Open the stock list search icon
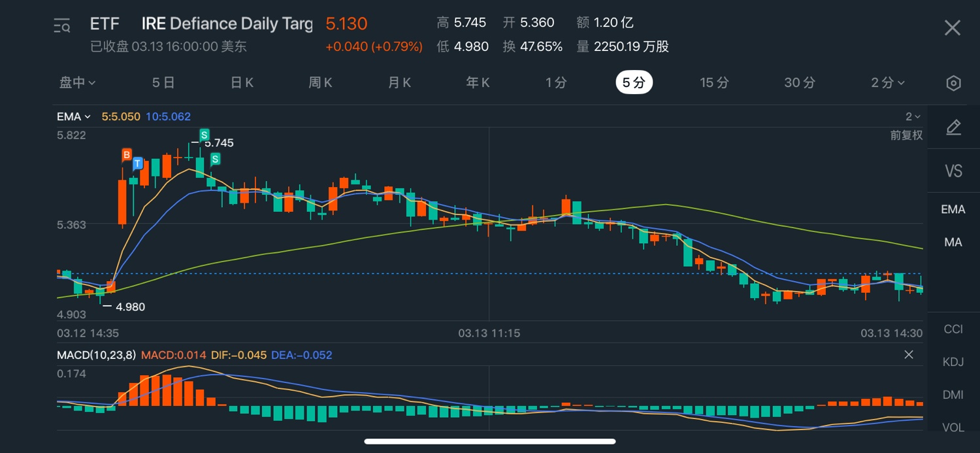The height and width of the screenshot is (453, 980). pyautogui.click(x=62, y=26)
